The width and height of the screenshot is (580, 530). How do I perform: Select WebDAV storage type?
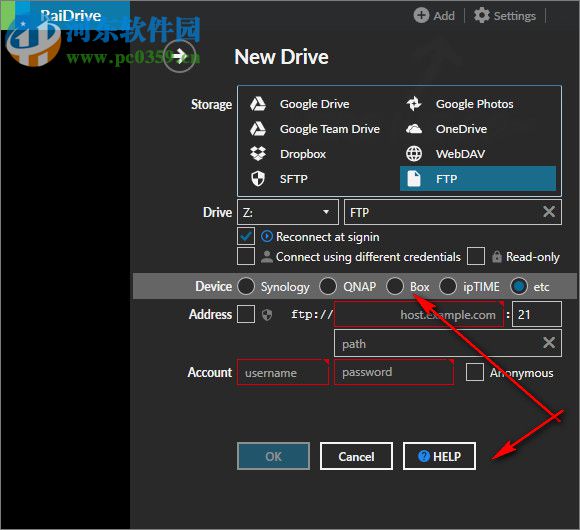click(x=445, y=153)
